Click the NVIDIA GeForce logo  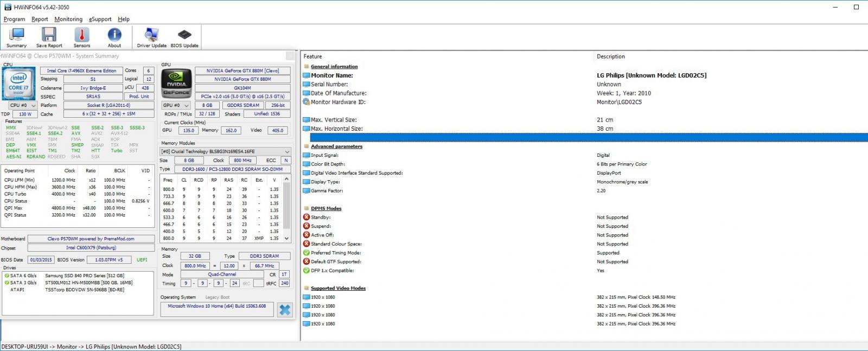[x=177, y=83]
